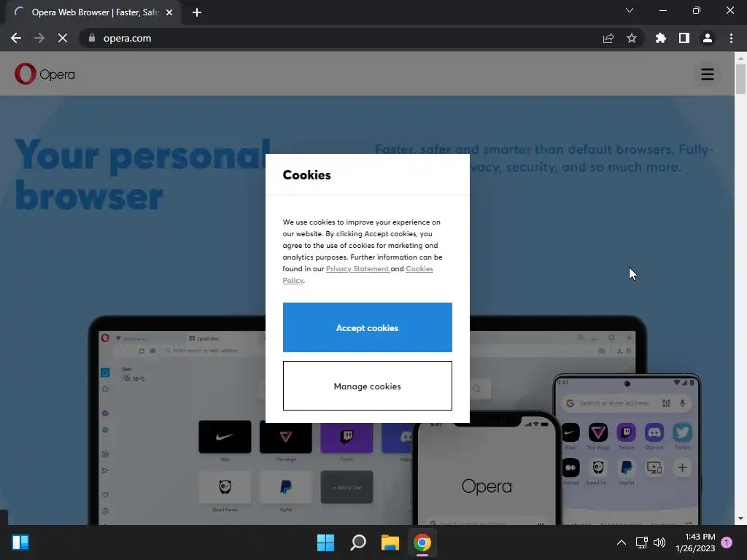Click the Opera logo in the header
747x560 pixels.
44,74
